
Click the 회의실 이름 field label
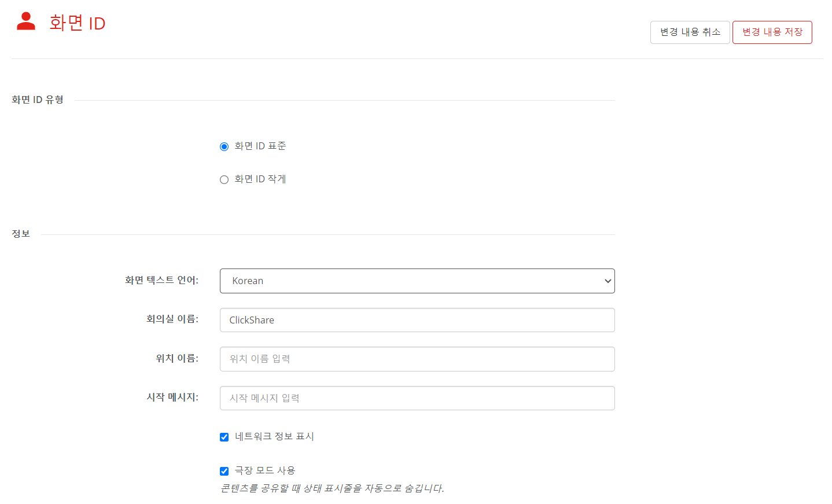point(172,319)
